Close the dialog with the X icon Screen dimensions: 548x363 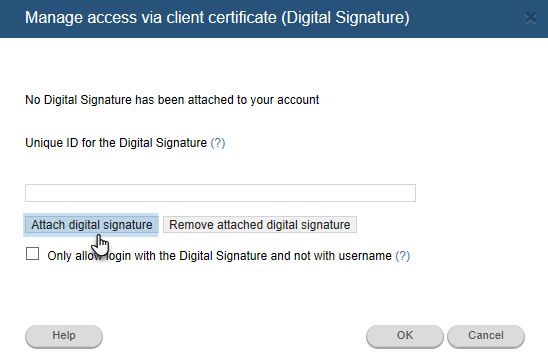click(531, 18)
